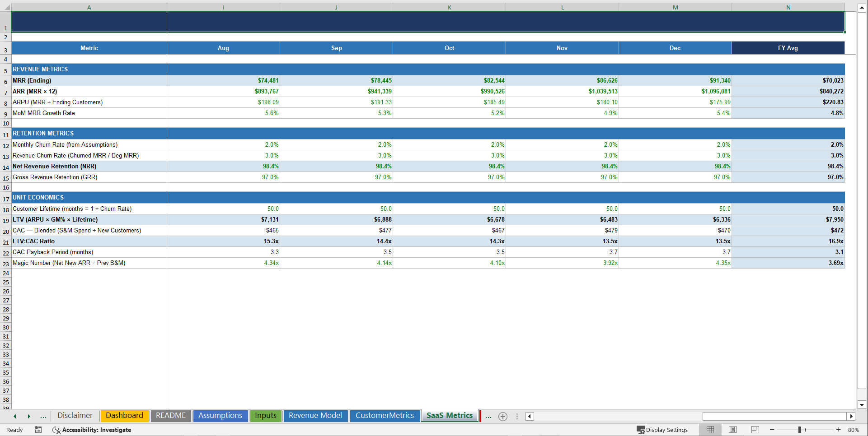This screenshot has height=436, width=868.
Task: Select Page Layout view icon
Action: pos(732,430)
